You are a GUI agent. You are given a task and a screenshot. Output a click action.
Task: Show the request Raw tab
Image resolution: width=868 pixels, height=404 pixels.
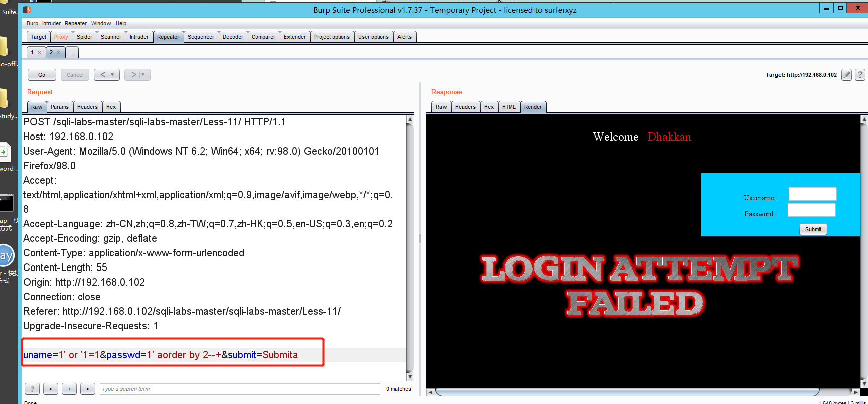point(37,107)
